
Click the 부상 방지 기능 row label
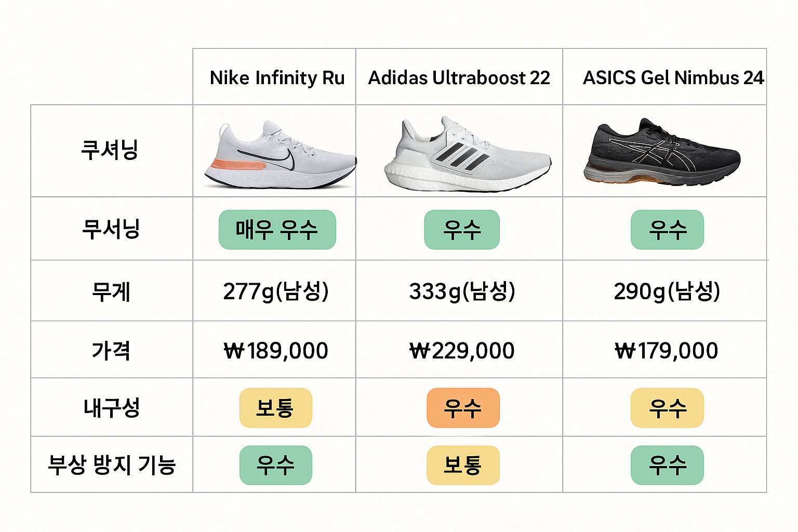coord(112,465)
